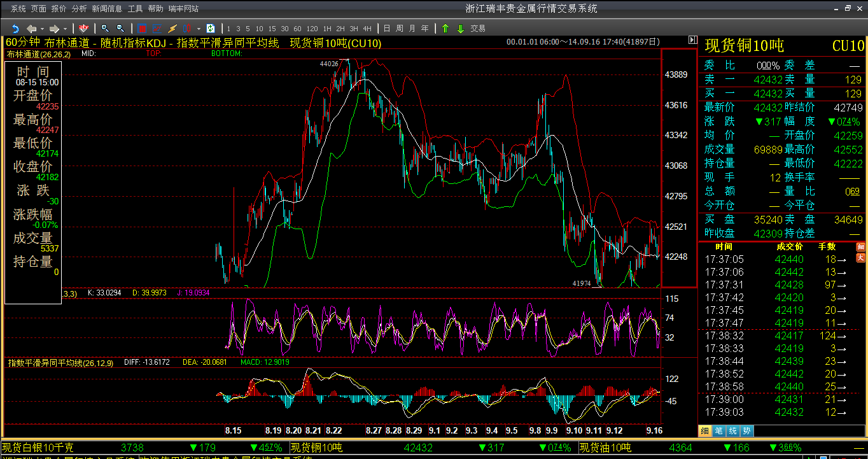Click the green down arrow icon
The image size is (868, 459).
click(460, 29)
